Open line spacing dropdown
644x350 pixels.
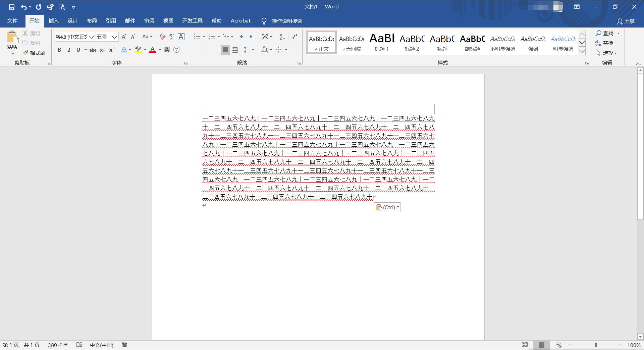tap(253, 50)
